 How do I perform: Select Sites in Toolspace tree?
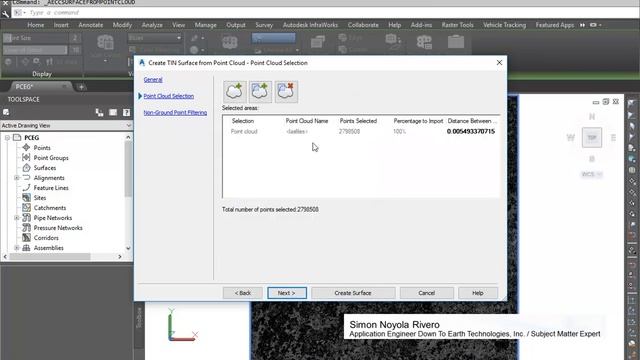[x=40, y=198]
